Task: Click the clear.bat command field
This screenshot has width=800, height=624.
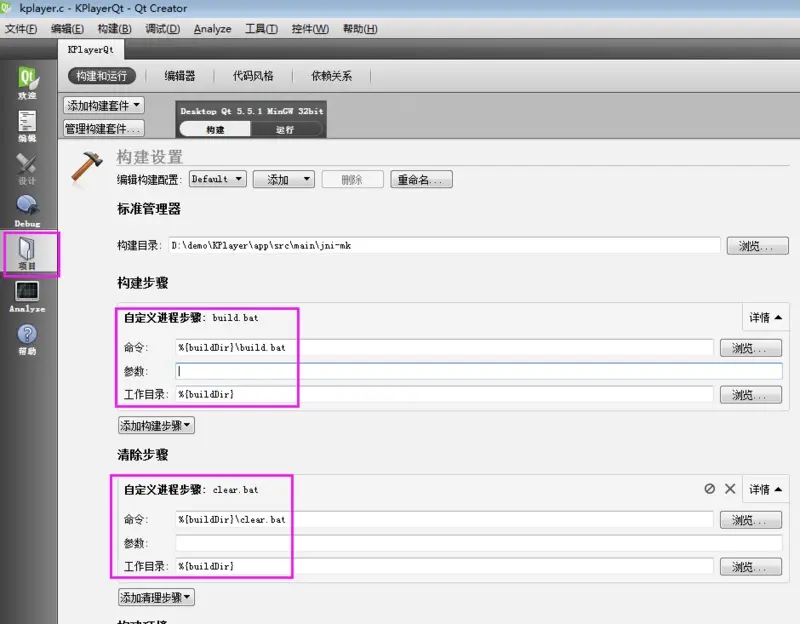Action: [x=444, y=519]
